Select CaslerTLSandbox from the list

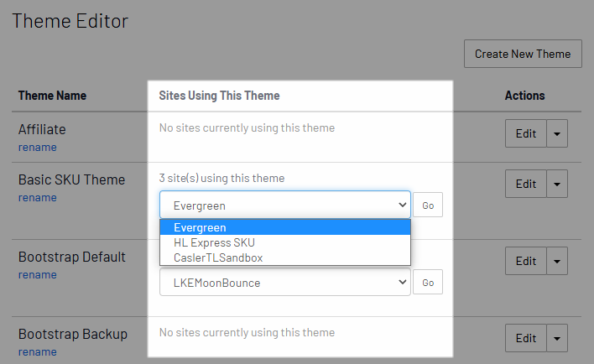pyautogui.click(x=285, y=257)
